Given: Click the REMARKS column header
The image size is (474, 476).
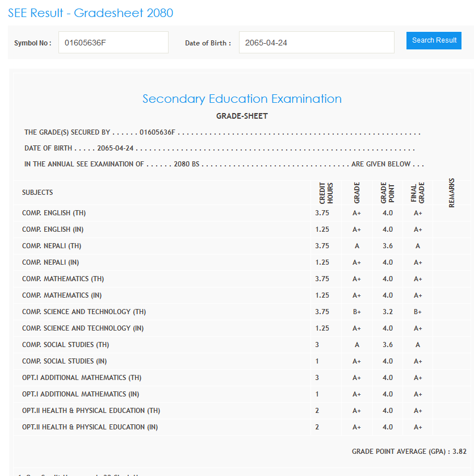Looking at the screenshot, I should (452, 193).
